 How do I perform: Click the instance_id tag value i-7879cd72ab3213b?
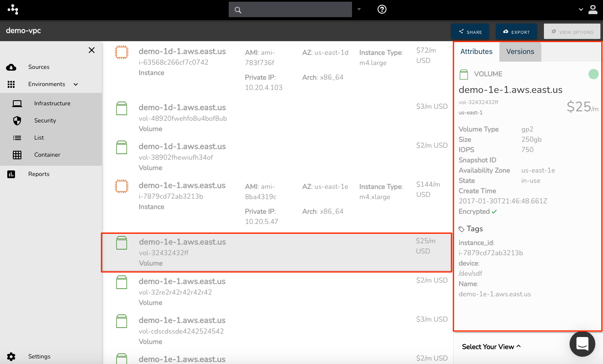click(491, 253)
